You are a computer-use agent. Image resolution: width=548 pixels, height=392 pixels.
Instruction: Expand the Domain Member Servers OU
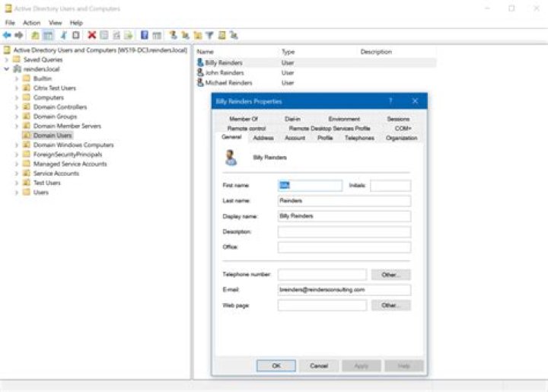tap(17, 126)
